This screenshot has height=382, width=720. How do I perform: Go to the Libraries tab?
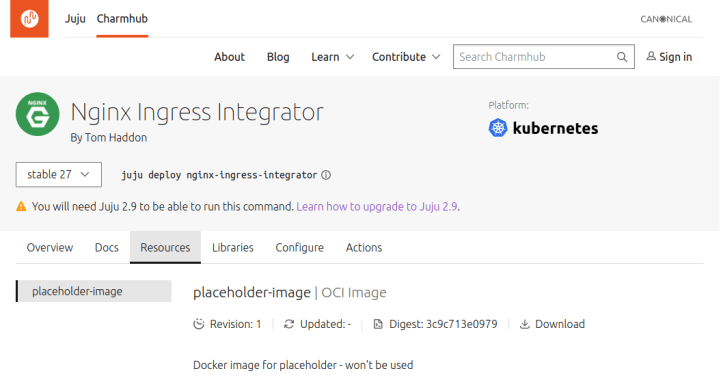233,247
